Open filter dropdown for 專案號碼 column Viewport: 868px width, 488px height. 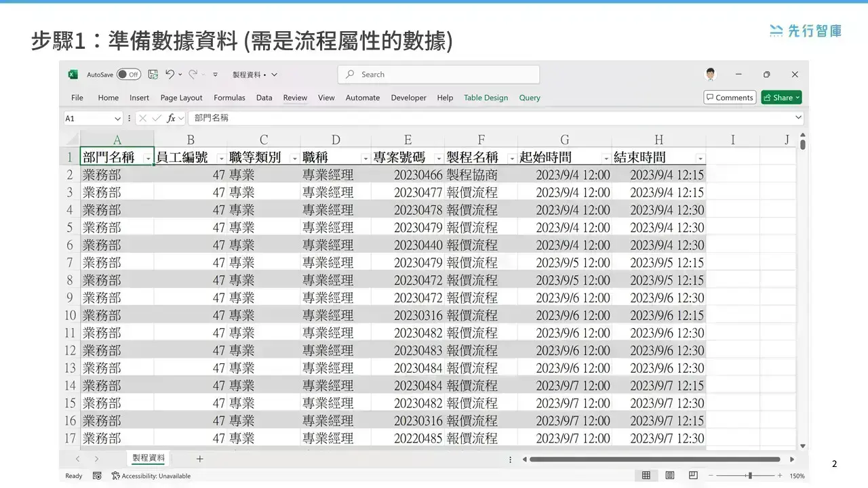(x=439, y=159)
